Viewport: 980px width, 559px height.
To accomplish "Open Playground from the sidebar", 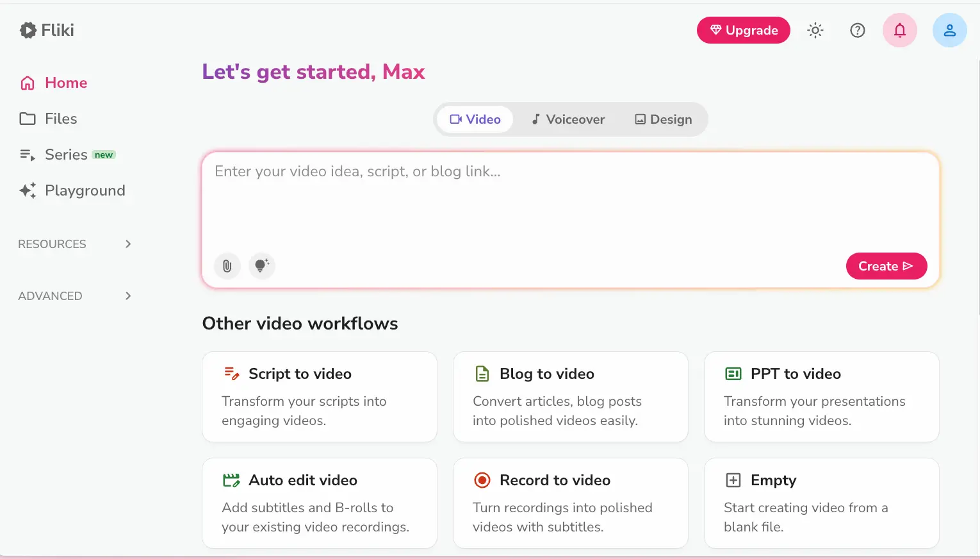I will [85, 190].
